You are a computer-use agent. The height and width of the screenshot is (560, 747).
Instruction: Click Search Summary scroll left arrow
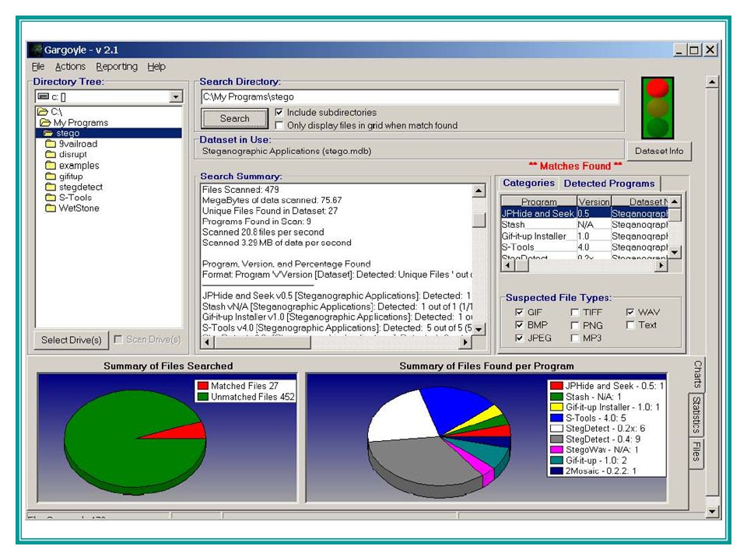coord(207,342)
